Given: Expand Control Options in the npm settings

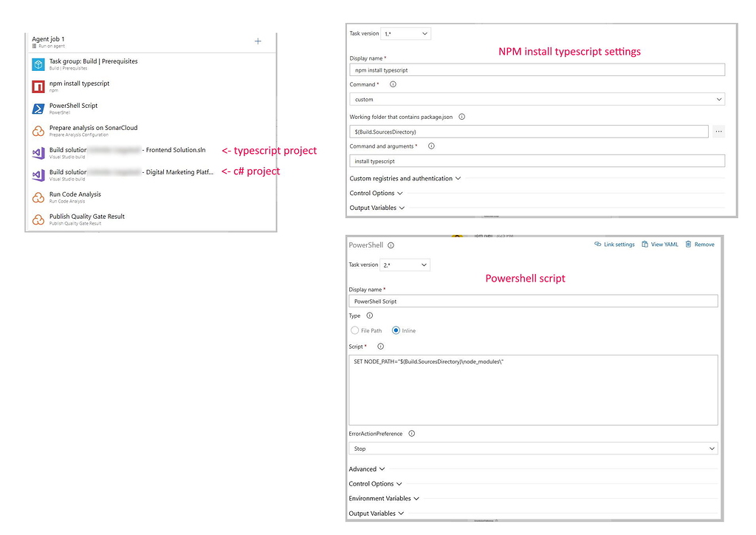Looking at the screenshot, I should coord(376,193).
